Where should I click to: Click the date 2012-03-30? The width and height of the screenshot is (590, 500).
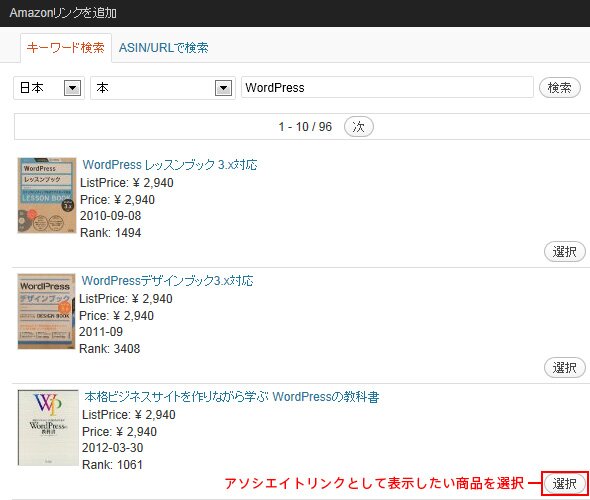(x=113, y=448)
